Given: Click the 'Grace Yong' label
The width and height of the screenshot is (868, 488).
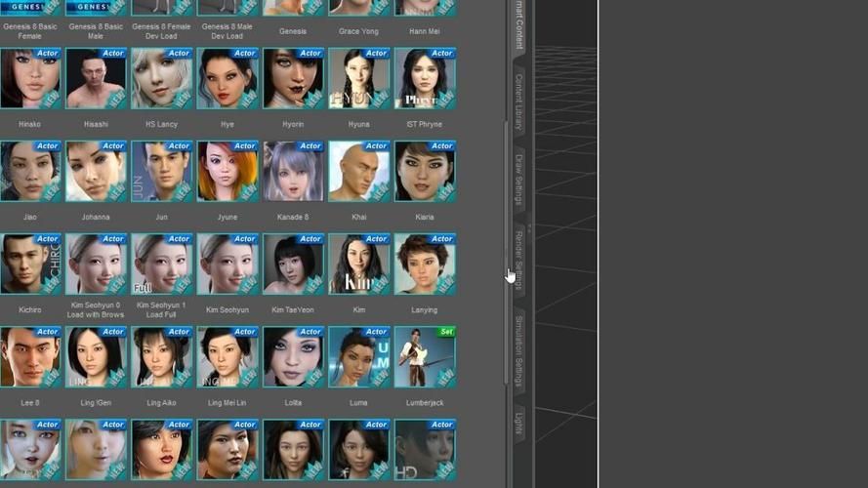Looking at the screenshot, I should 358,31.
